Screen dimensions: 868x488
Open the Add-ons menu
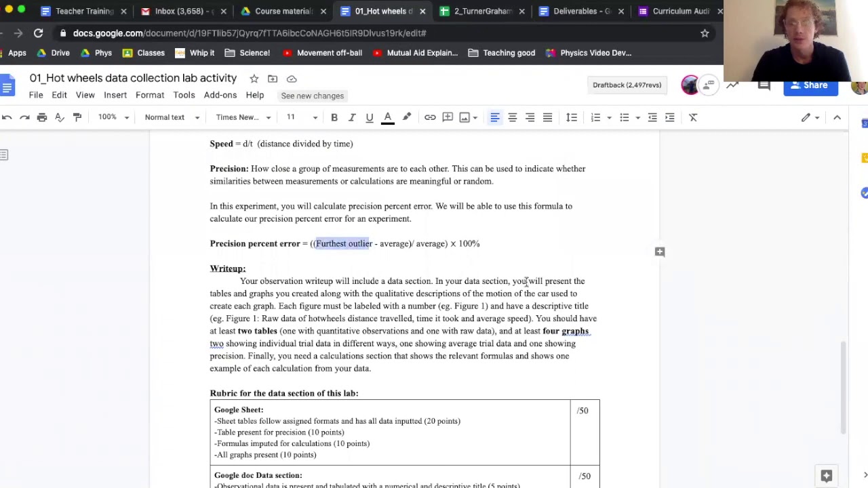tap(220, 96)
